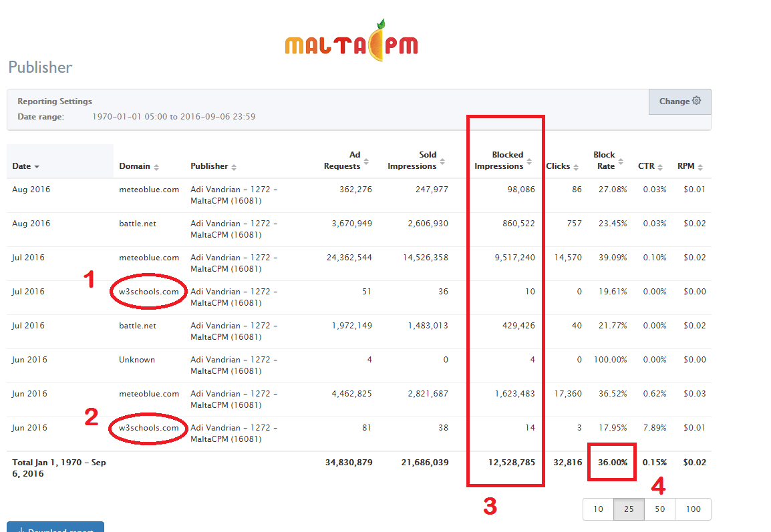Viewport: 771px width, 532px height.
Task: Click blocked impressions value 98,086
Action: pyautogui.click(x=521, y=190)
